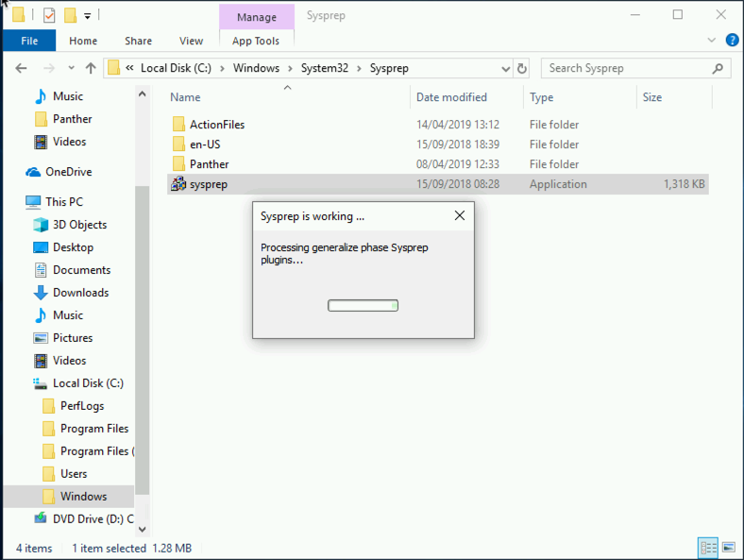Click the date 14/04/2019 13:12

[458, 125]
